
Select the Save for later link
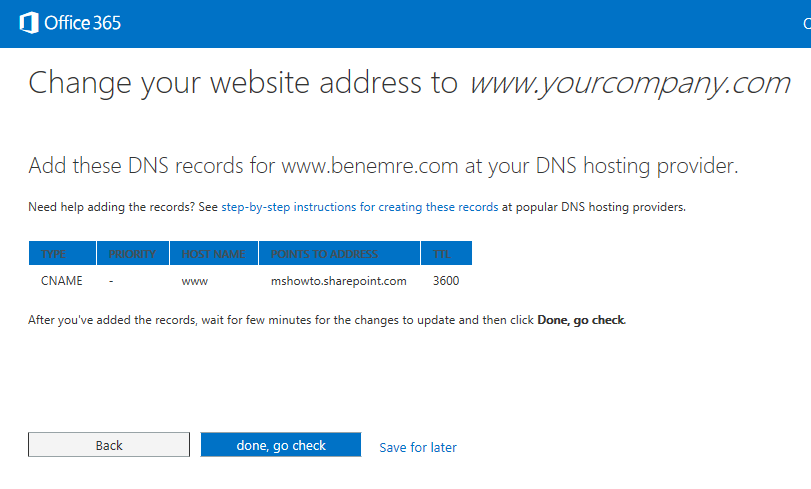click(x=418, y=447)
